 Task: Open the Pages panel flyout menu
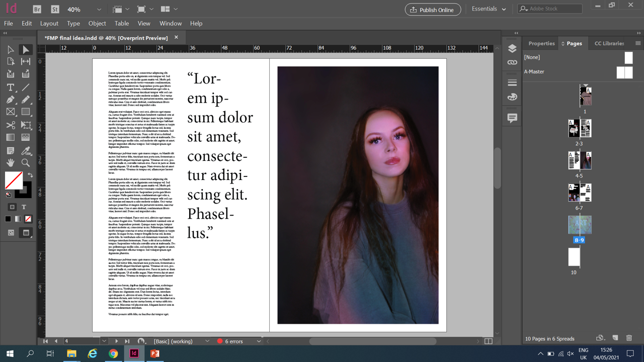click(x=638, y=43)
